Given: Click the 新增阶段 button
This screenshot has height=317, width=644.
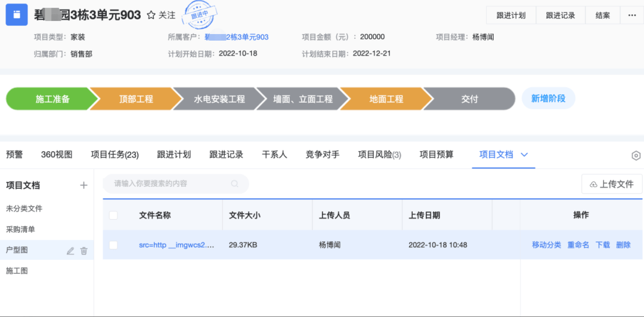Looking at the screenshot, I should pos(548,99).
